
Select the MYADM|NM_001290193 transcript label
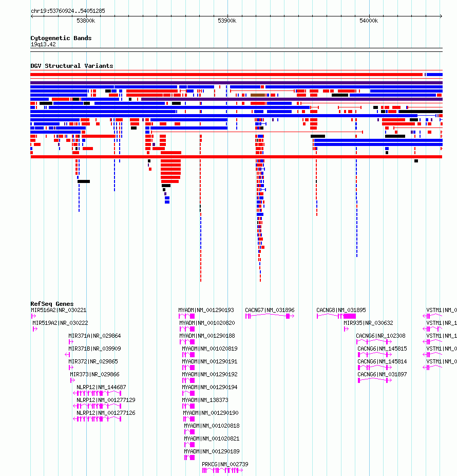[x=206, y=310]
